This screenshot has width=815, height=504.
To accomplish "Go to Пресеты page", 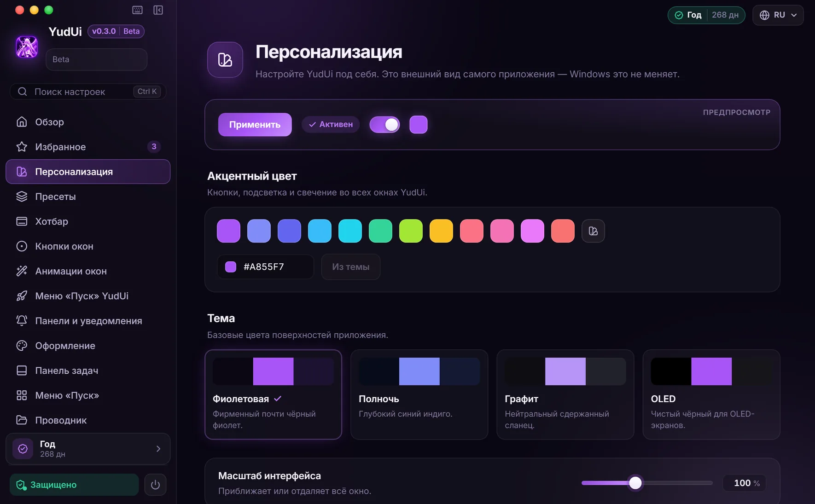I will click(x=88, y=197).
